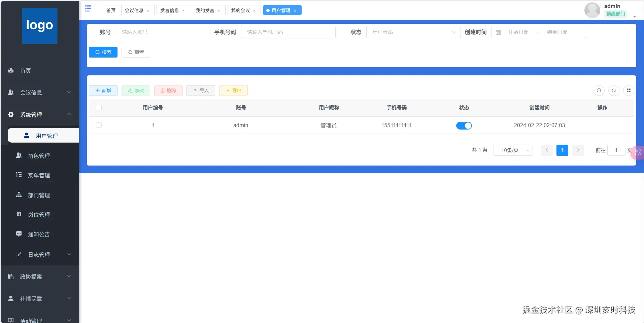
Task: Go to next page arrow
Action: (x=578, y=150)
